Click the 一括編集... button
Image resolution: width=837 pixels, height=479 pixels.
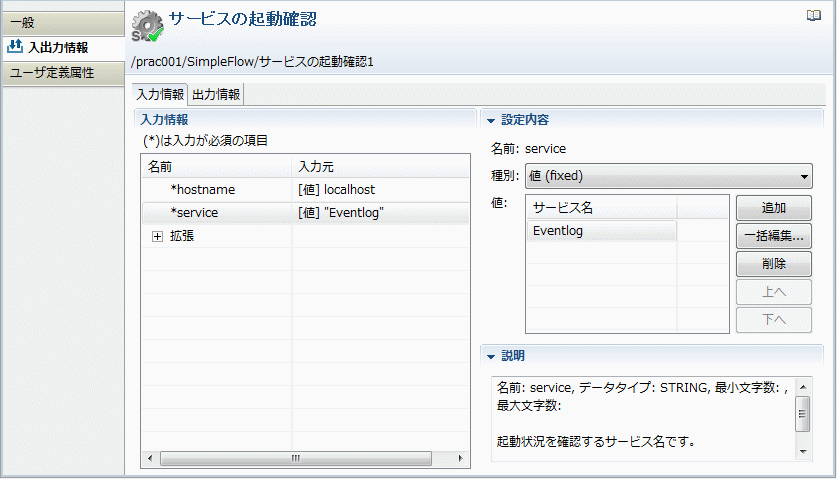[x=773, y=235]
